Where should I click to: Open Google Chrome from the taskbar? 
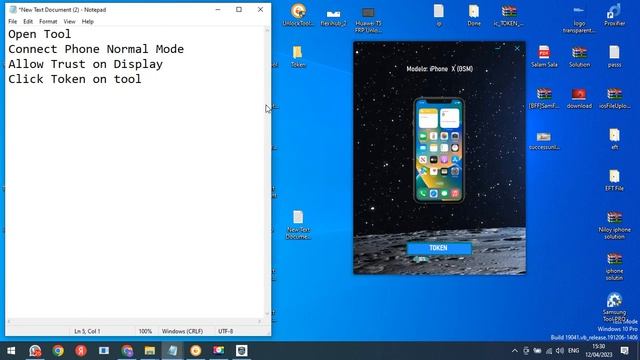coord(58,351)
